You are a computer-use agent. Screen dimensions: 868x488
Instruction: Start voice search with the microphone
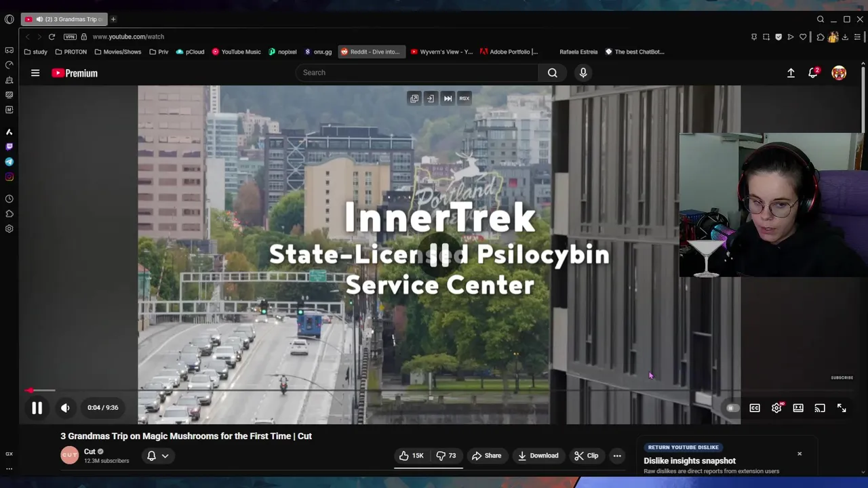(583, 73)
